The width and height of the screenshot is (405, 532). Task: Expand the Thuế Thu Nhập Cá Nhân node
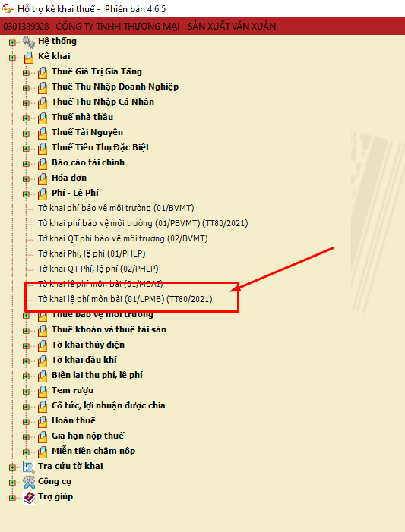26,103
